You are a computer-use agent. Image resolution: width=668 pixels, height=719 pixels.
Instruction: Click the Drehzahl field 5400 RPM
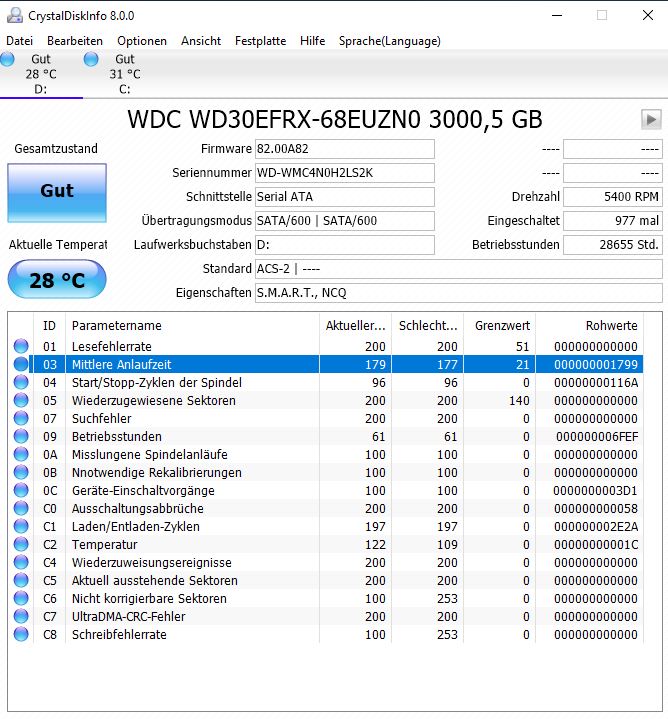pyautogui.click(x=613, y=197)
